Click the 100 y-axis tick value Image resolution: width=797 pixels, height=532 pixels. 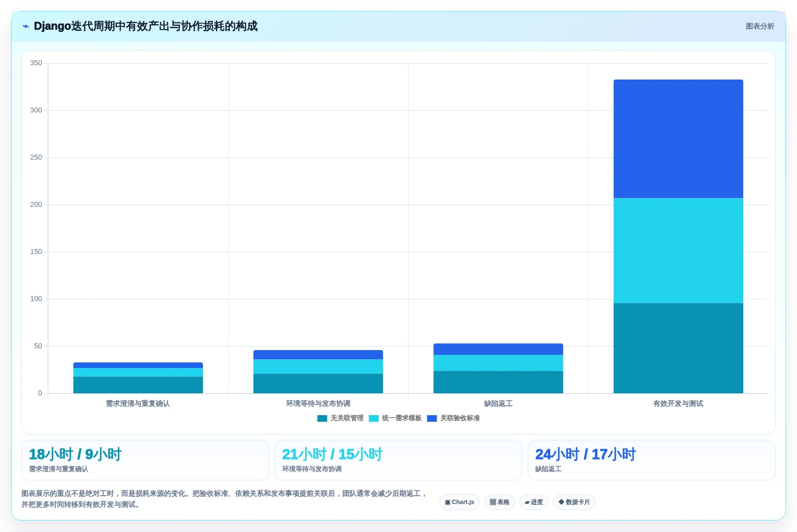tap(36, 299)
